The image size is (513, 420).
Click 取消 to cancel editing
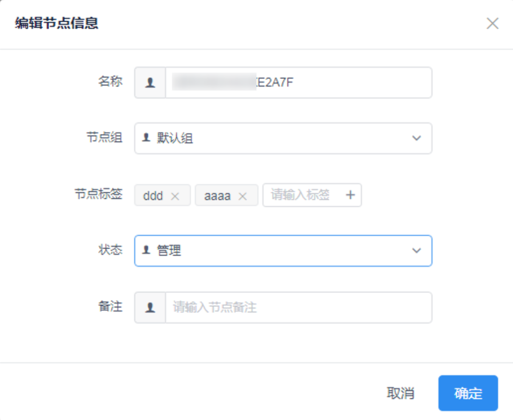(401, 393)
